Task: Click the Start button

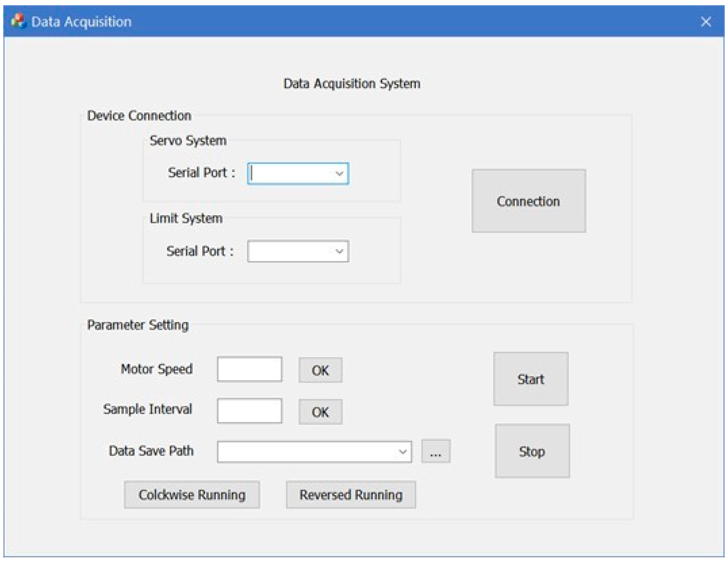Action: [531, 379]
